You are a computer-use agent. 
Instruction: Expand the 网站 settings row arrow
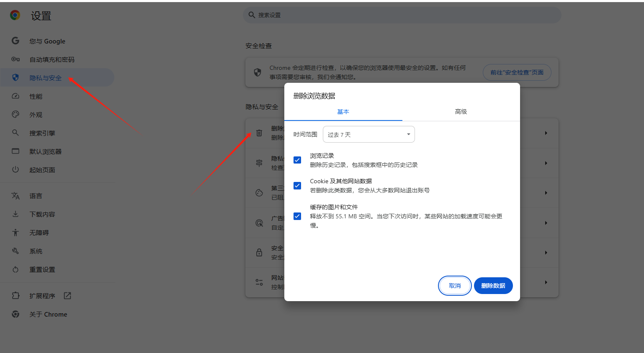tap(546, 282)
